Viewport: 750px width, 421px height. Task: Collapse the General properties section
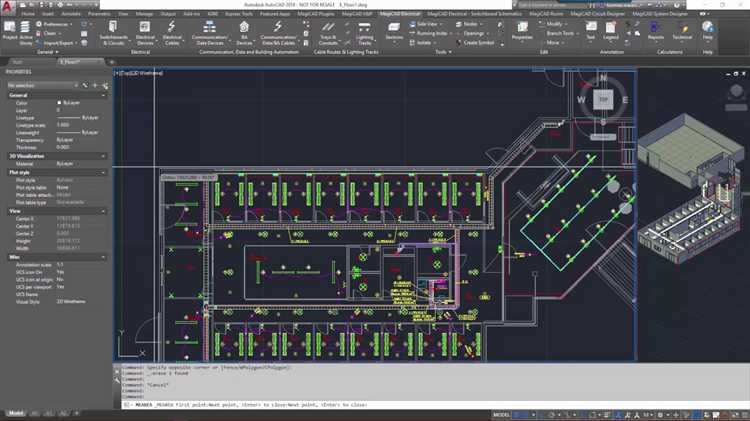[103, 96]
